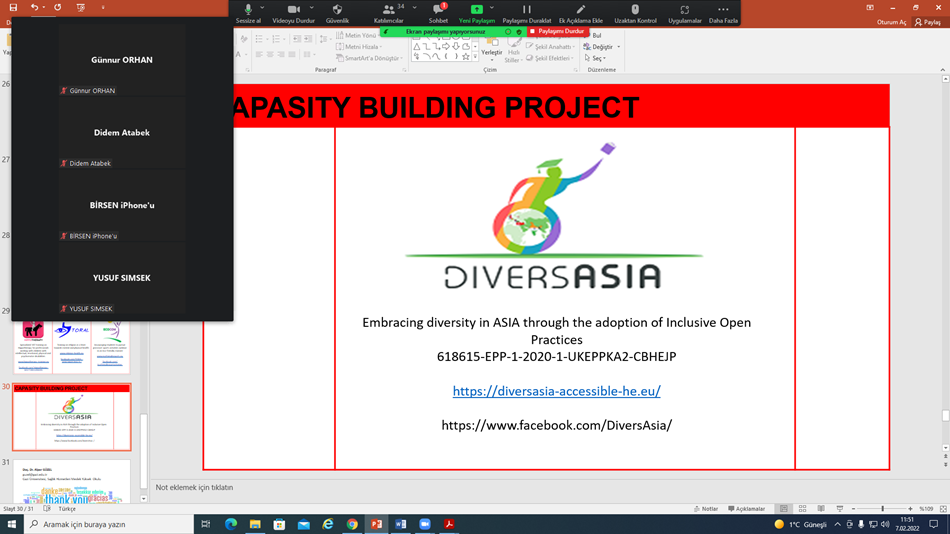Open the Katılımcılar participants panel

tap(388, 10)
